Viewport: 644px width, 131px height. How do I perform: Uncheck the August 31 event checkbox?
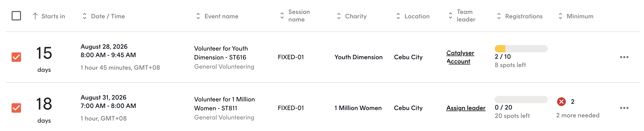click(x=16, y=108)
